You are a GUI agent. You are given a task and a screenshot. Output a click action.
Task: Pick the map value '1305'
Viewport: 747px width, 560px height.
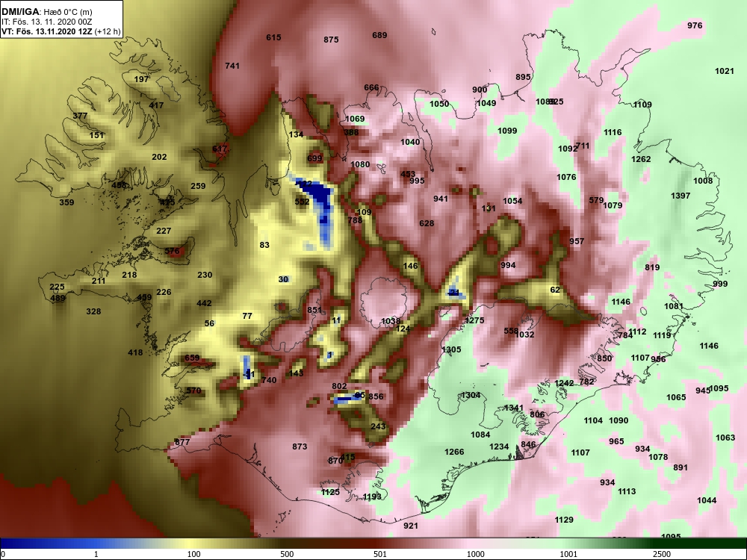pyautogui.click(x=451, y=349)
